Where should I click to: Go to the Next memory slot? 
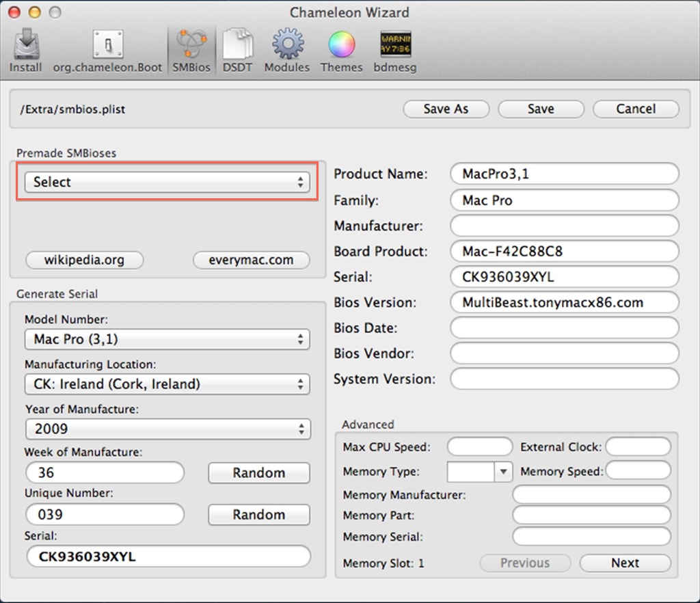[625, 563]
